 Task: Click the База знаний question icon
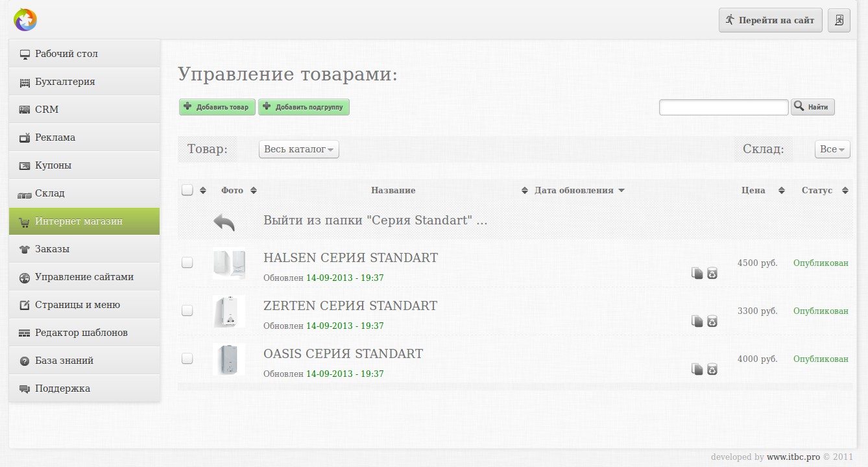tap(25, 361)
